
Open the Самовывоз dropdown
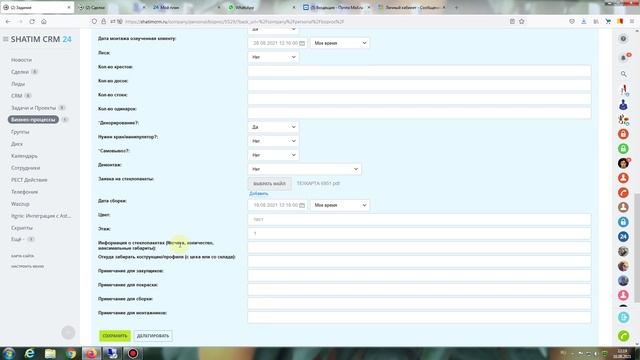273,155
